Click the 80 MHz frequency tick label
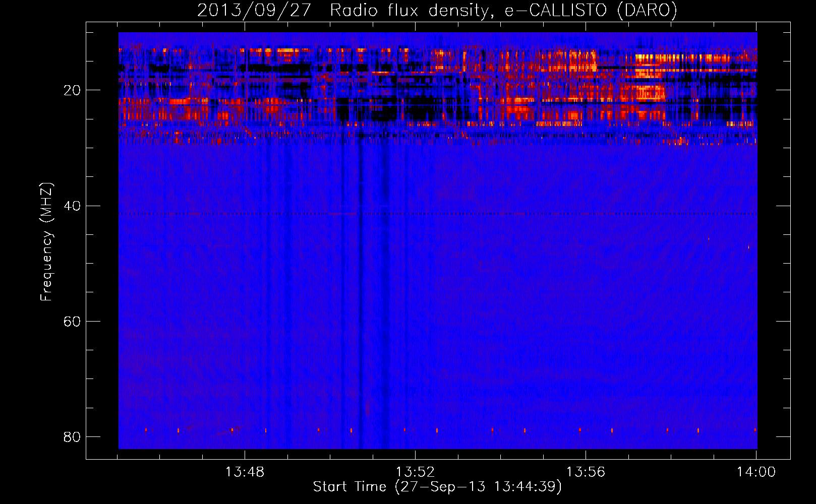 (x=72, y=437)
